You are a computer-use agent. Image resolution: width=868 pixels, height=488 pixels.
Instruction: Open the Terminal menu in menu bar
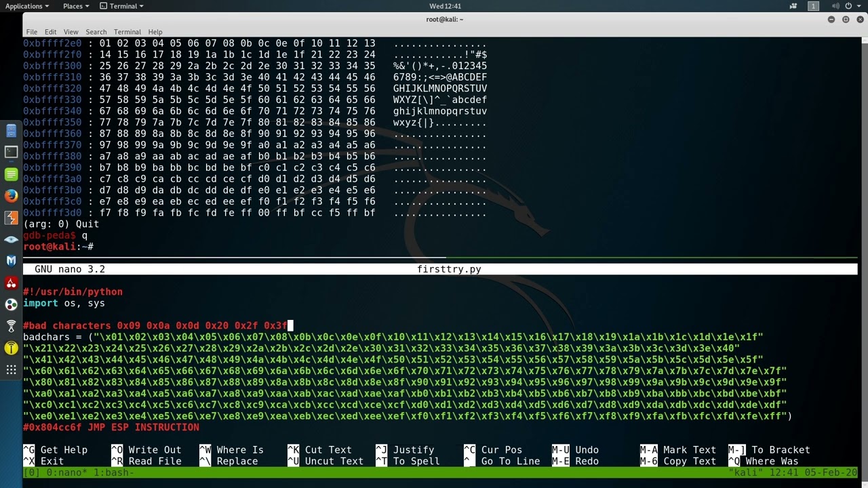coord(127,32)
